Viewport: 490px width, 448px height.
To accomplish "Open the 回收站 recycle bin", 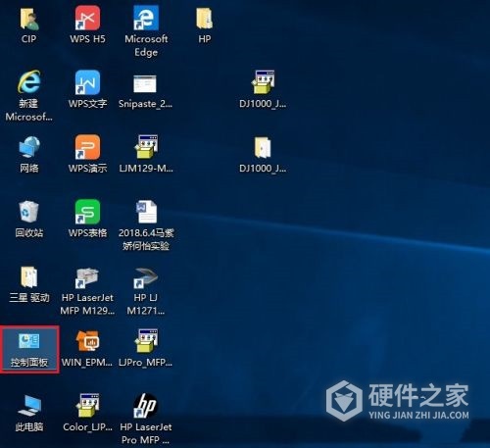I will point(29,212).
